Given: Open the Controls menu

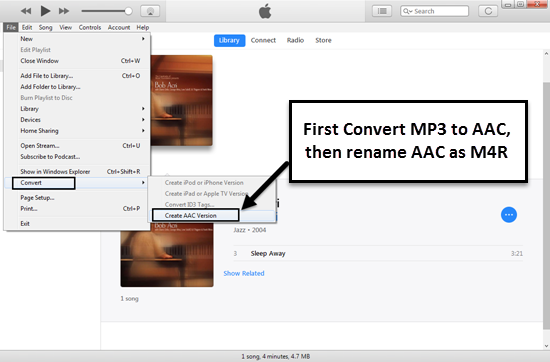Looking at the screenshot, I should pos(90,27).
